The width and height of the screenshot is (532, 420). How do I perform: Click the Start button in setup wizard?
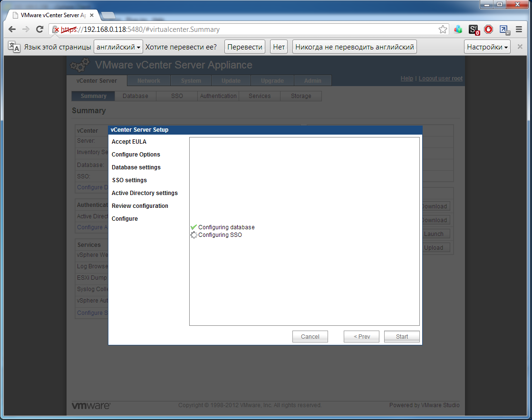tap(402, 336)
